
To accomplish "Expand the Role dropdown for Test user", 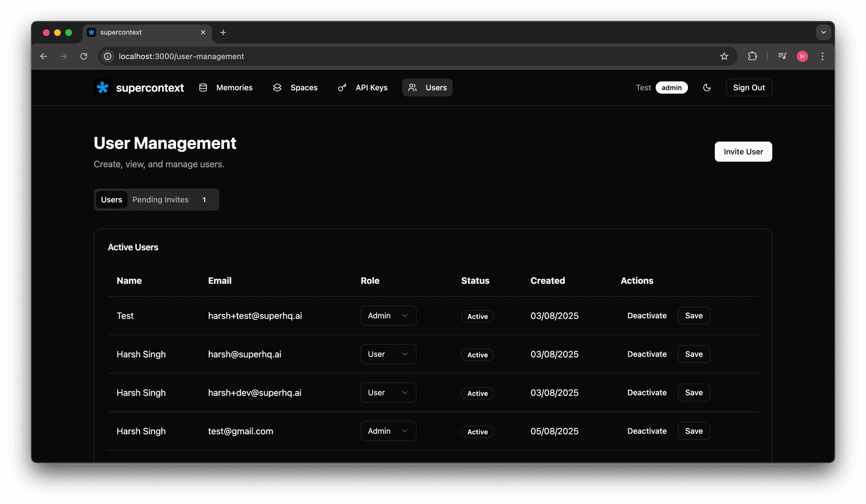I will (x=388, y=316).
